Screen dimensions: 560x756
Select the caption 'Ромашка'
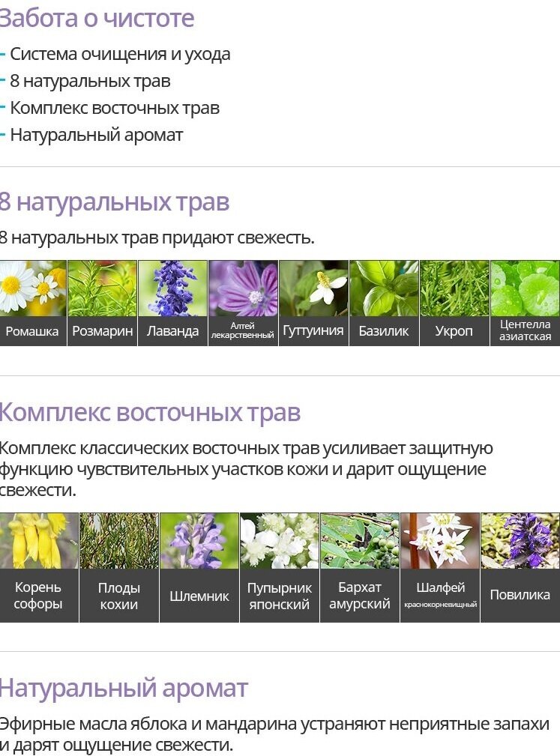pyautogui.click(x=31, y=331)
